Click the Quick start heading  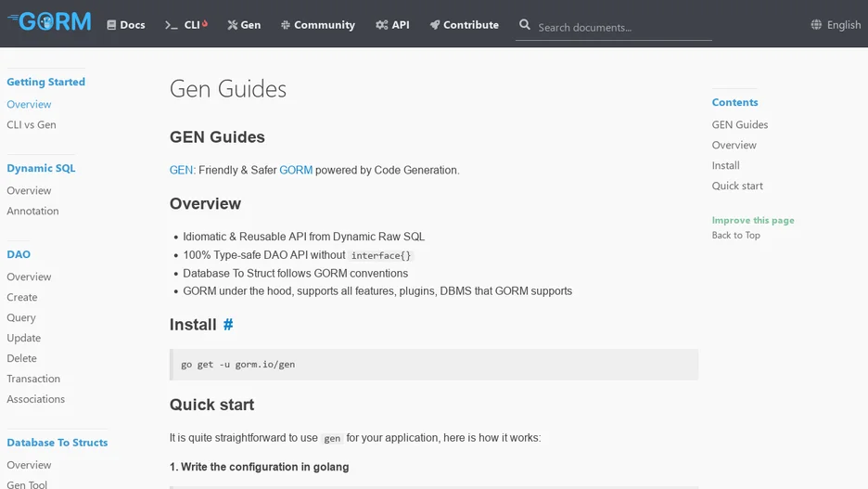coord(212,405)
